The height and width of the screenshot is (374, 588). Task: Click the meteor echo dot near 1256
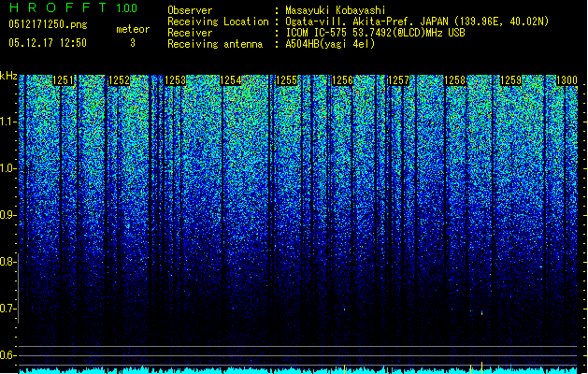point(344,309)
